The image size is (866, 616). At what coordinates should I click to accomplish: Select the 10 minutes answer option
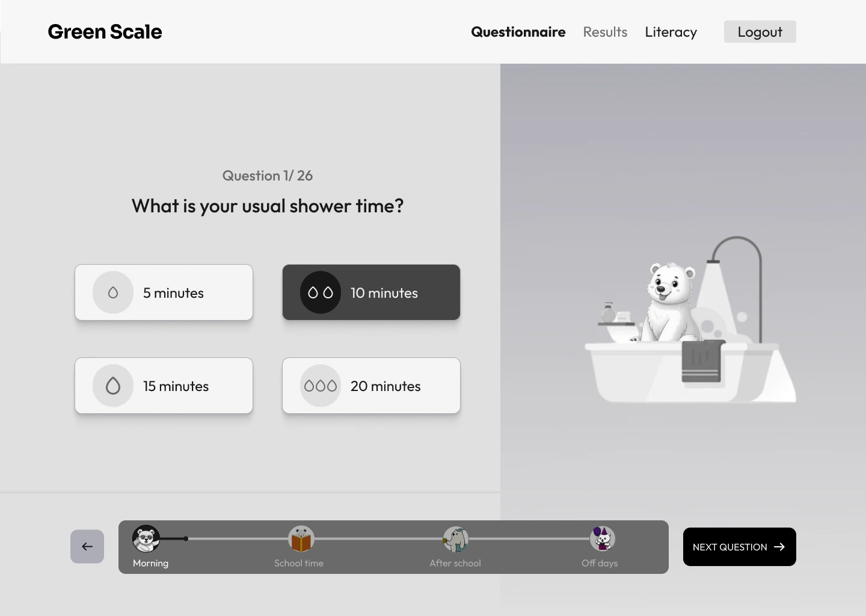click(x=371, y=292)
